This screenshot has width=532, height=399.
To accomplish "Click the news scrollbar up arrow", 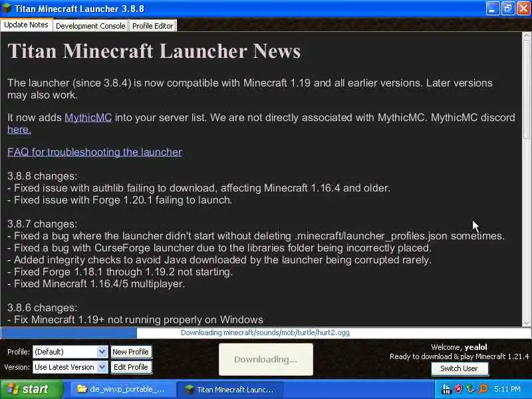I will (x=526, y=35).
